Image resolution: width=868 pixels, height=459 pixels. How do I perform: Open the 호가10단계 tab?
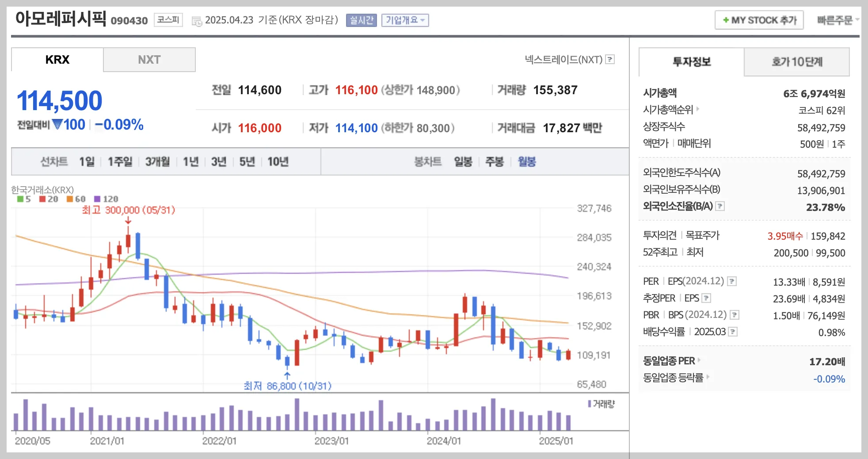(797, 62)
